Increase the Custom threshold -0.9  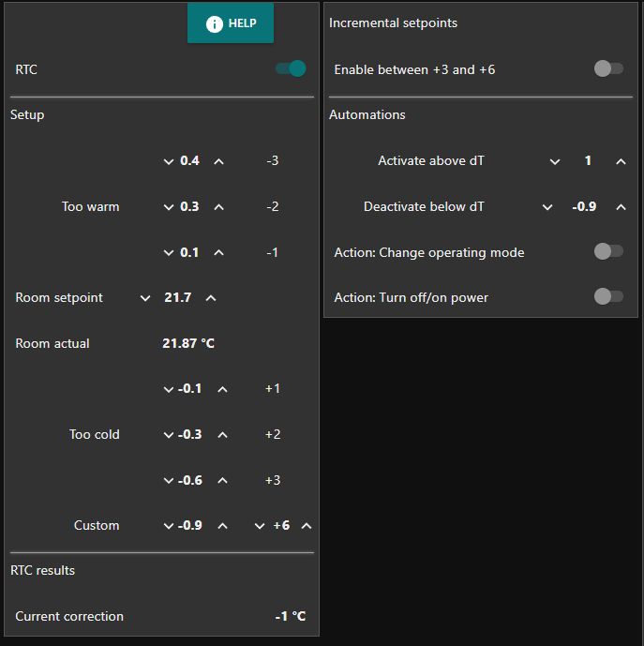(x=222, y=526)
